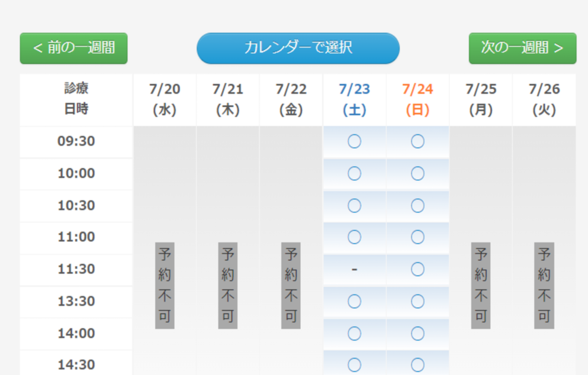Open カレンダーで選択 calendar picker
588x375 pixels.
[298, 48]
